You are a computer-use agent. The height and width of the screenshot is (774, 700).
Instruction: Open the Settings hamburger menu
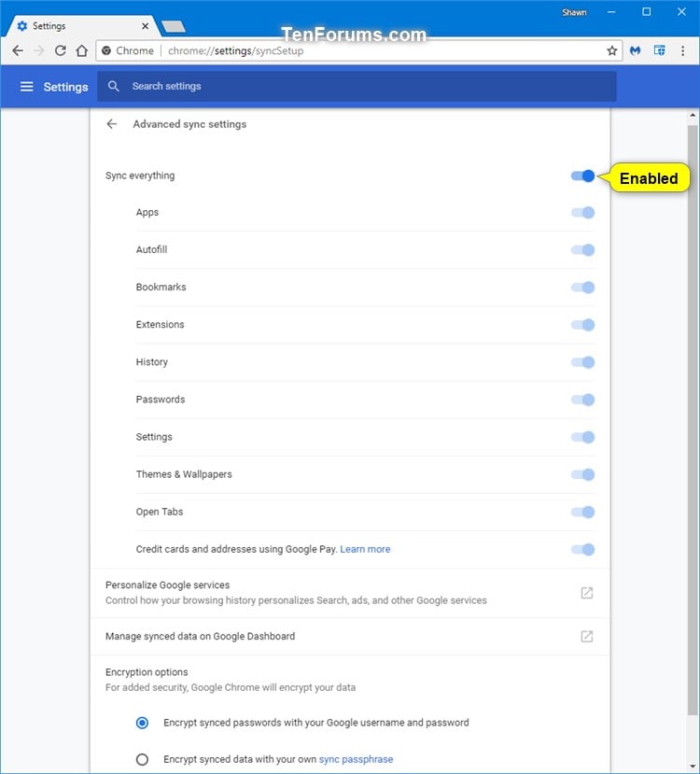click(x=27, y=87)
